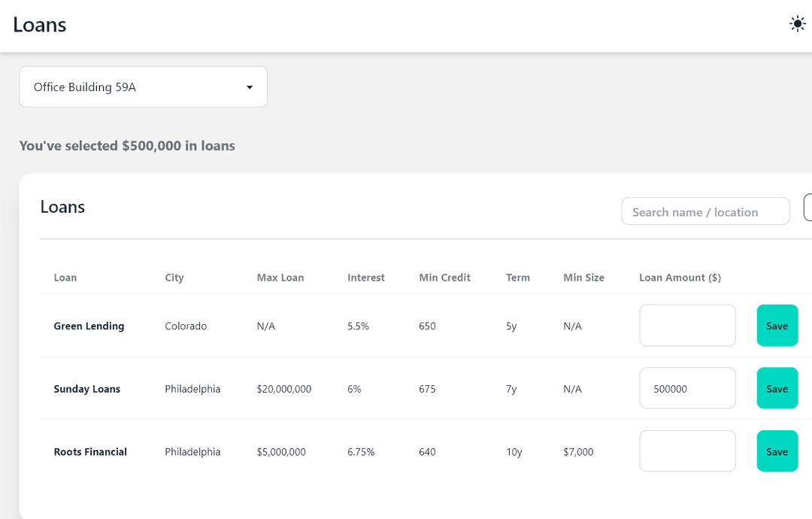Sort by the Min Credit column header
The height and width of the screenshot is (519, 812).
444,278
